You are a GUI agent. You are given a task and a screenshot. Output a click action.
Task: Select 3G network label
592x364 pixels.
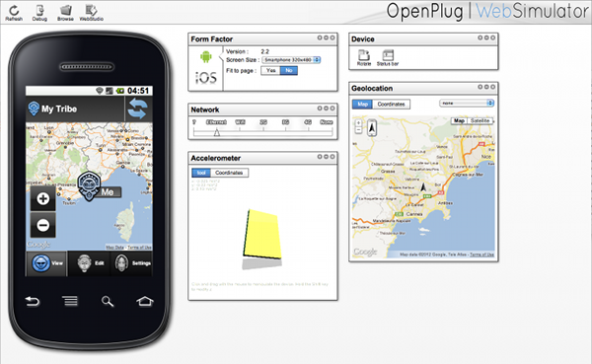(x=286, y=122)
